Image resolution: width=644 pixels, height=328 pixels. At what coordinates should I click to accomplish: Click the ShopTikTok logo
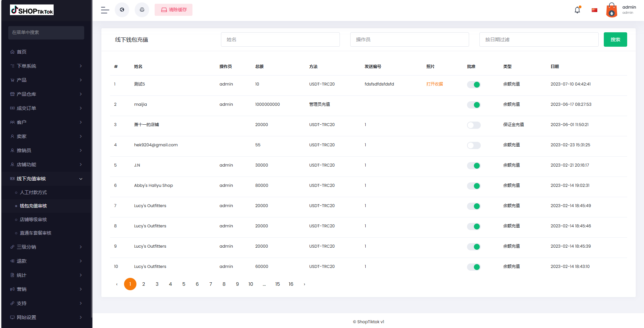(32, 10)
